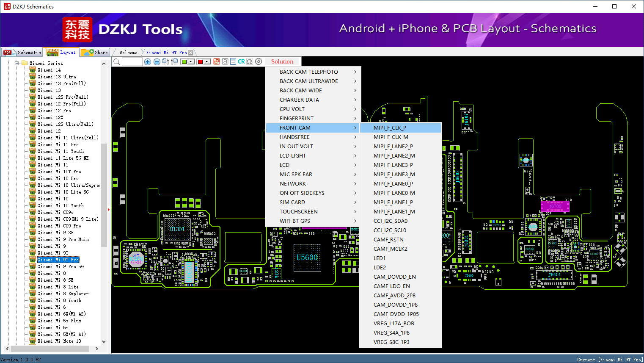Close the Xiaomi Mi 9T Pro tab
Viewport: 644px width, 363px height.
coord(191,53)
